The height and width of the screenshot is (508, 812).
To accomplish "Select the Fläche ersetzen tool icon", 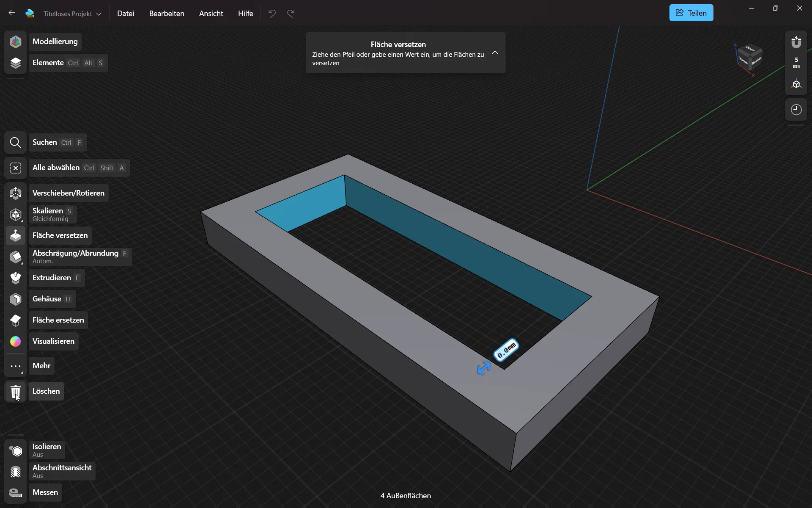I will coord(16,320).
